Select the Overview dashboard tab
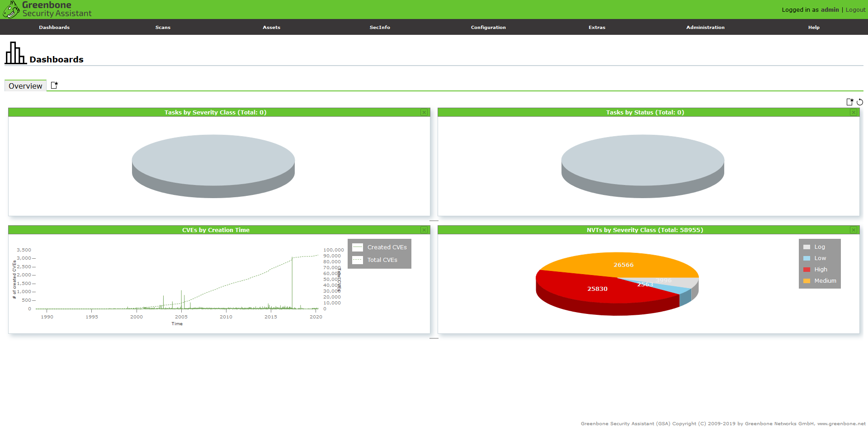 [25, 86]
